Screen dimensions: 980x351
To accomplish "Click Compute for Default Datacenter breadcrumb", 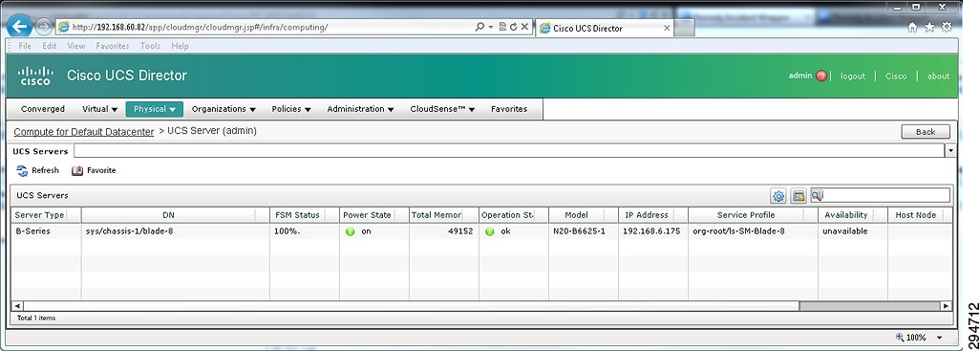I will (x=84, y=132).
